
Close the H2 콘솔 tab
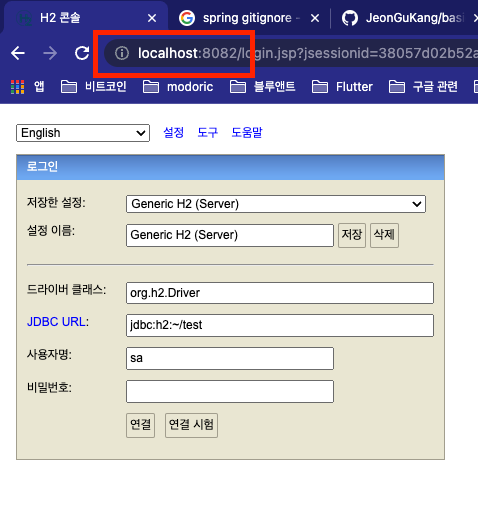[x=152, y=18]
